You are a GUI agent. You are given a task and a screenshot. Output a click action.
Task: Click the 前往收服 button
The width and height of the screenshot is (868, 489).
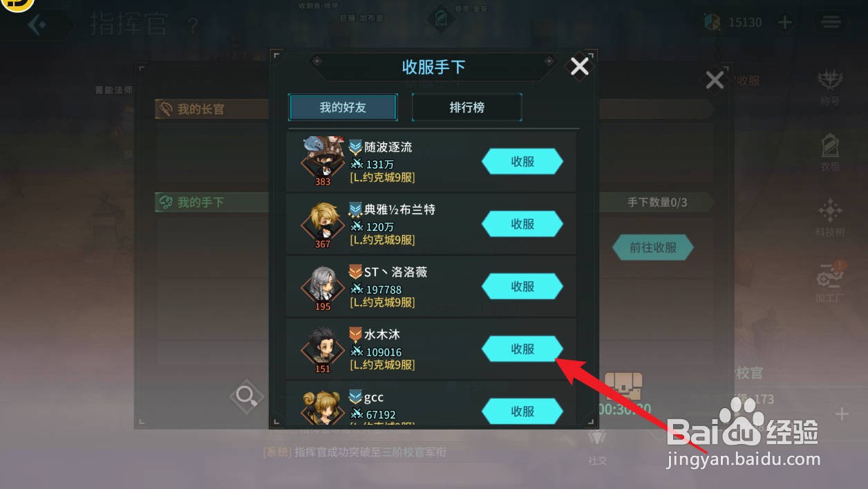click(x=652, y=248)
